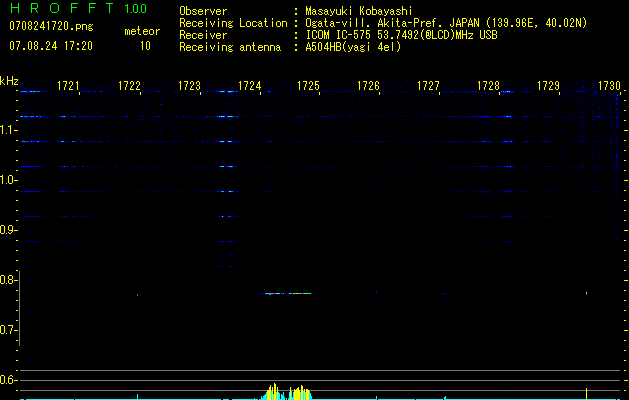This screenshot has width=629, height=400.
Task: Click time marker 1727
Action: [x=428, y=86]
